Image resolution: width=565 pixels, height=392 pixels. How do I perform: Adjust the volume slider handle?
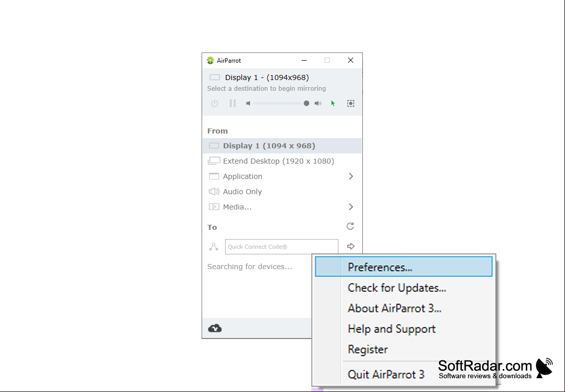coord(306,103)
